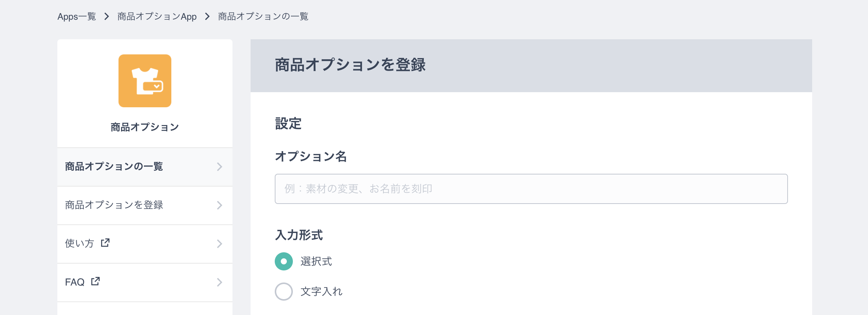Click the external link icon beside 使い方
The image size is (868, 315).
tap(105, 243)
